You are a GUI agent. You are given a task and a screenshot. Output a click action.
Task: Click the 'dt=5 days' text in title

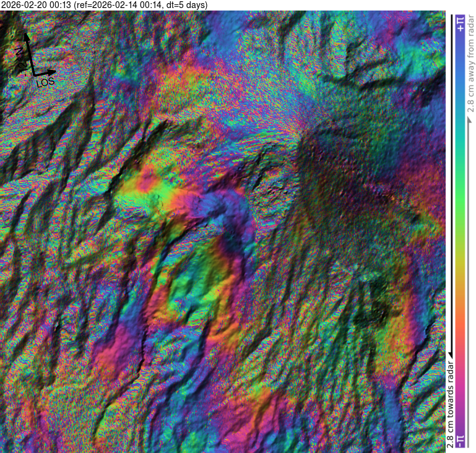(x=184, y=5)
